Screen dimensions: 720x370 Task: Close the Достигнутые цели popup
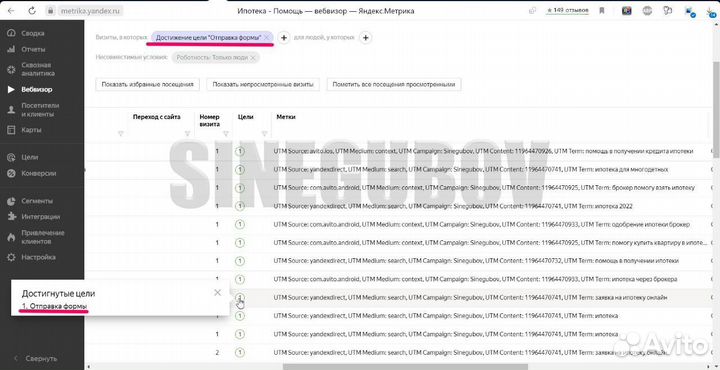[x=218, y=292]
